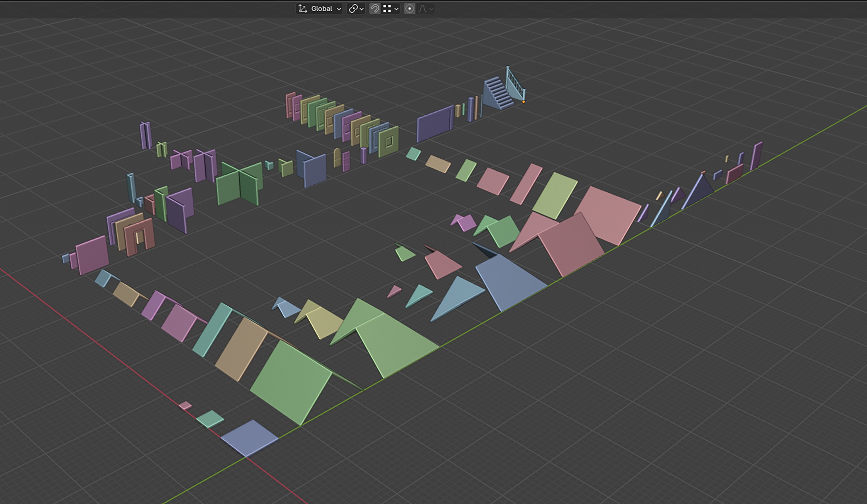This screenshot has width=867, height=504.
Task: Select the frontmost green window-frame wall
Action: click(x=388, y=141)
